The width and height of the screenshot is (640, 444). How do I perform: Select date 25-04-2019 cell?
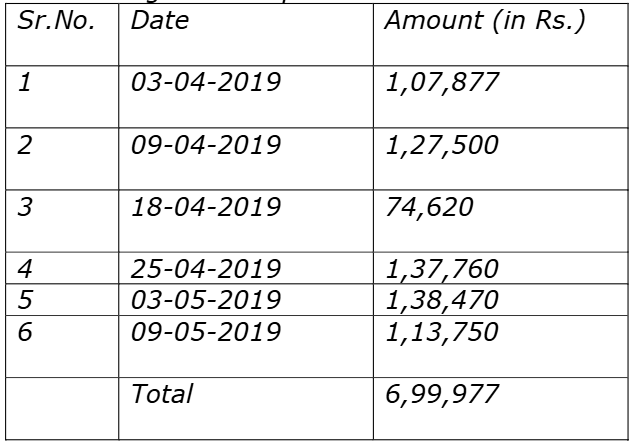point(246,268)
